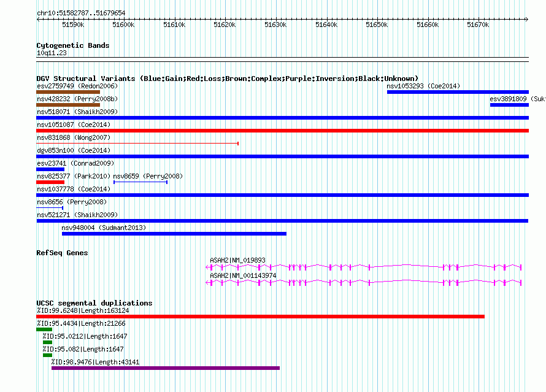Click the 51640k ruler tick label

326,25
